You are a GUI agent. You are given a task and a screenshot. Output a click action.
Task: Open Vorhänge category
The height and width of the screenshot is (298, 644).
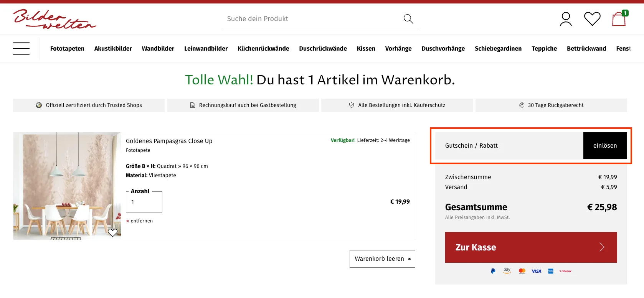(x=398, y=48)
